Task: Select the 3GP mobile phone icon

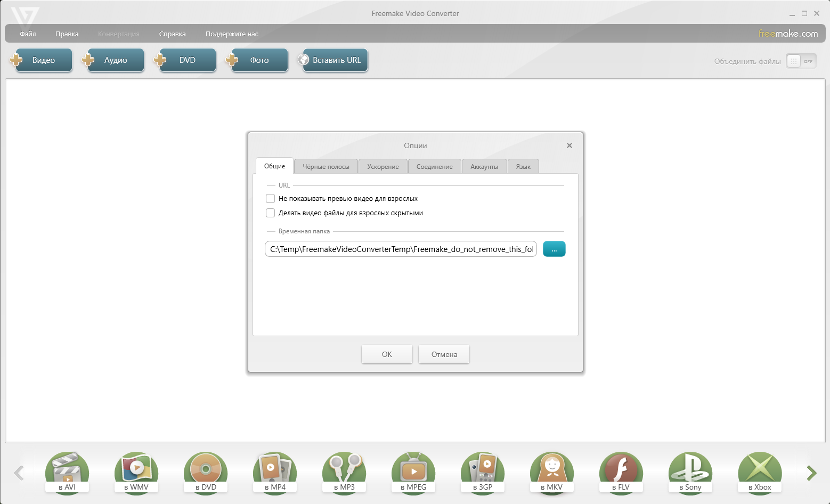Action: pos(483,472)
